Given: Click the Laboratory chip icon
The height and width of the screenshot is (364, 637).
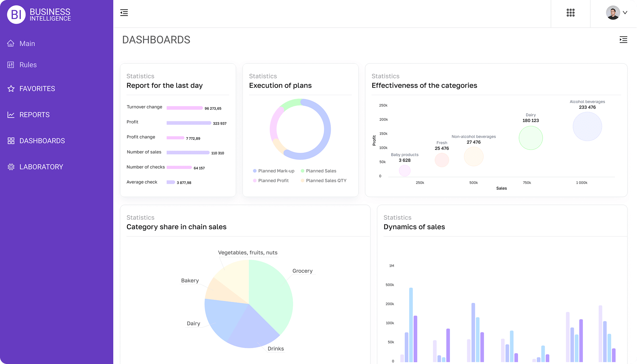Looking at the screenshot, I should 11,167.
